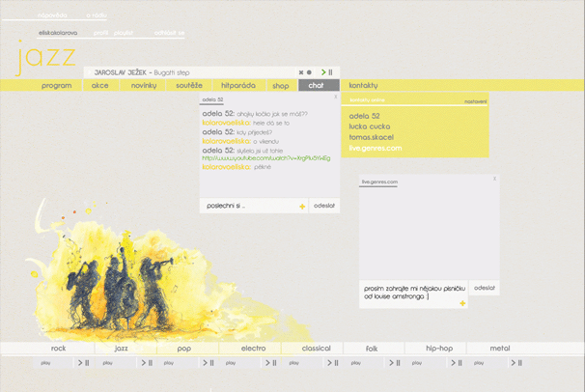This screenshot has height=392, width=585.
Task: Open the YouTube link in chat
Action: 266,158
